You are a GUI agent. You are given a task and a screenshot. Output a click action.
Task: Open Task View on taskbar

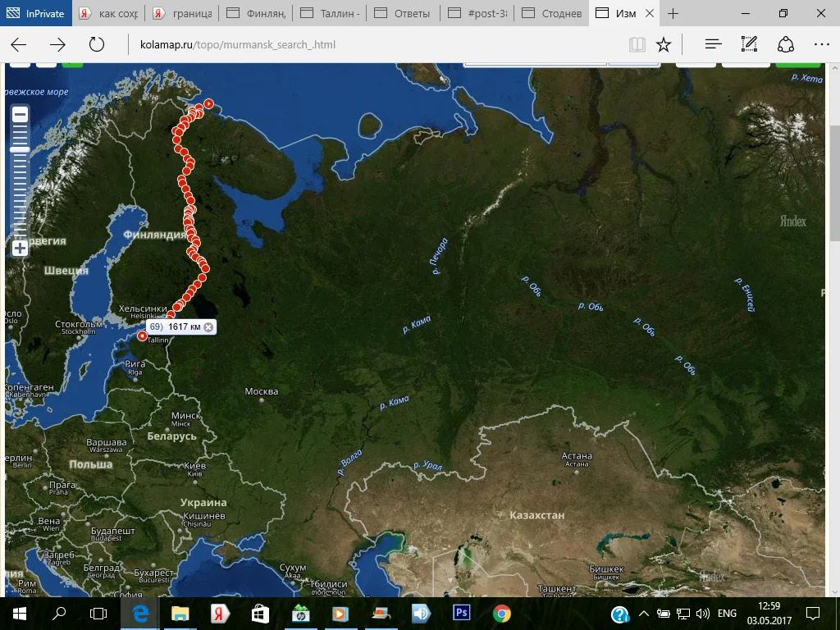[98, 614]
